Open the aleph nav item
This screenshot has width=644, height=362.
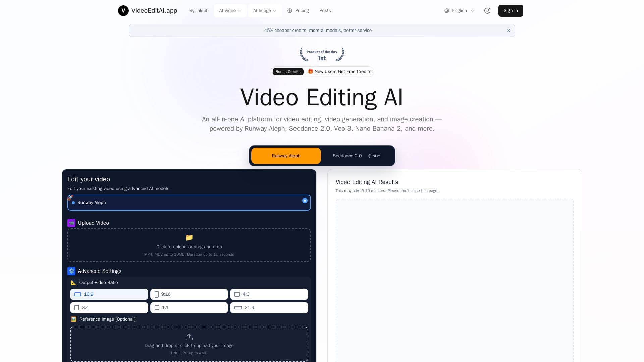click(199, 11)
